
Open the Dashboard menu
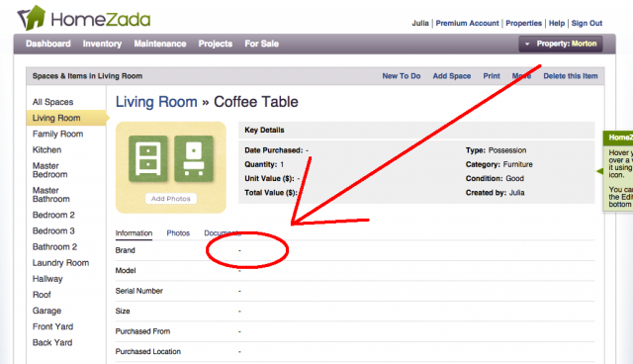point(48,44)
